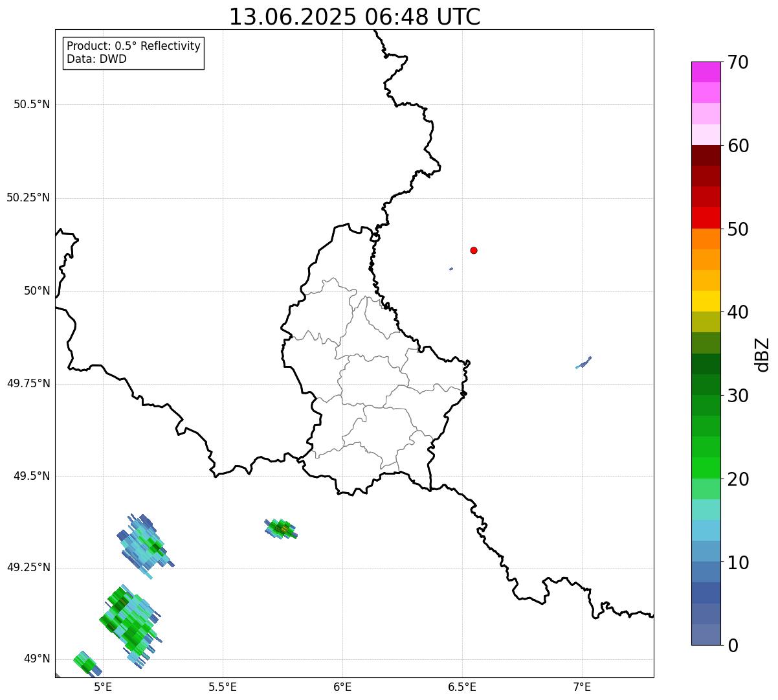Click the small radar echo near 5.75°E
This screenshot has height=700, width=778.
[x=281, y=528]
